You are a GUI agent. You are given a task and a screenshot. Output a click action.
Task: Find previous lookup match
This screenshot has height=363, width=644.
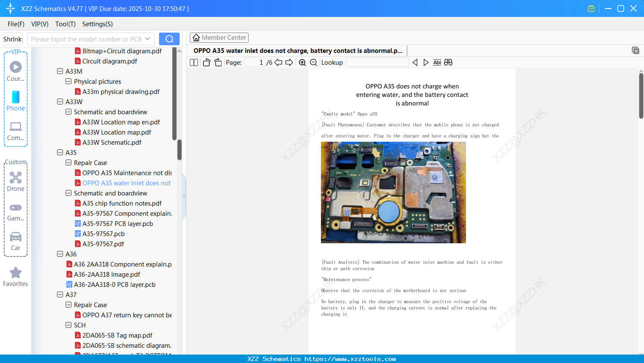[415, 62]
